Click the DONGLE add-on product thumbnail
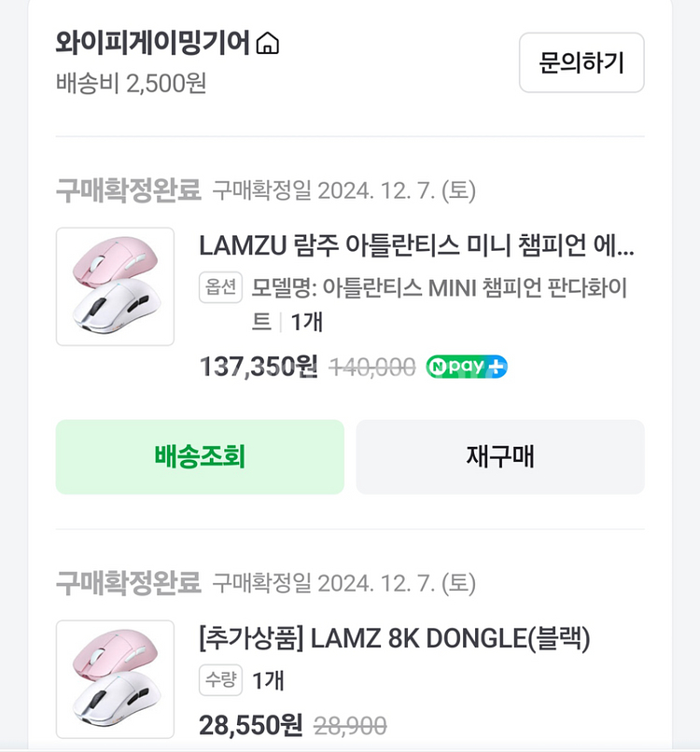Viewport: 700px width, 752px height. [x=115, y=679]
